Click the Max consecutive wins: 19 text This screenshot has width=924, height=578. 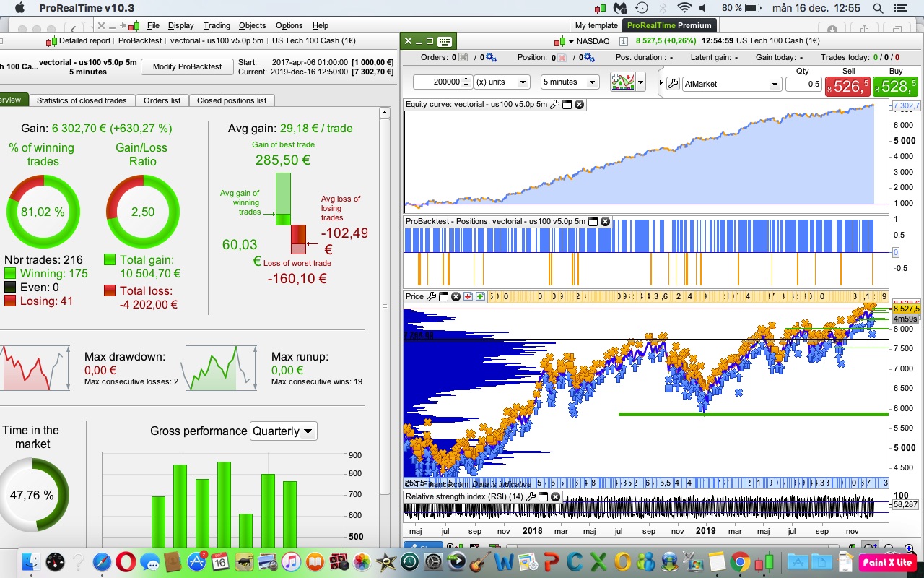[317, 381]
